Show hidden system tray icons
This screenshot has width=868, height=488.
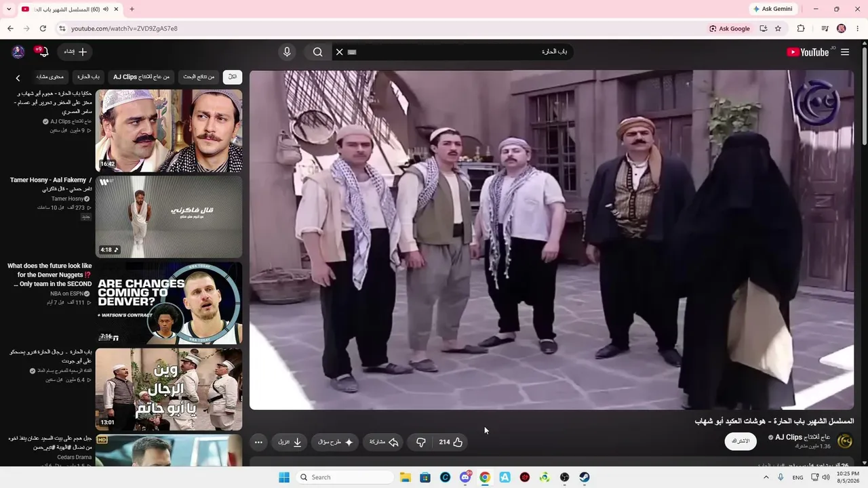pos(766,477)
